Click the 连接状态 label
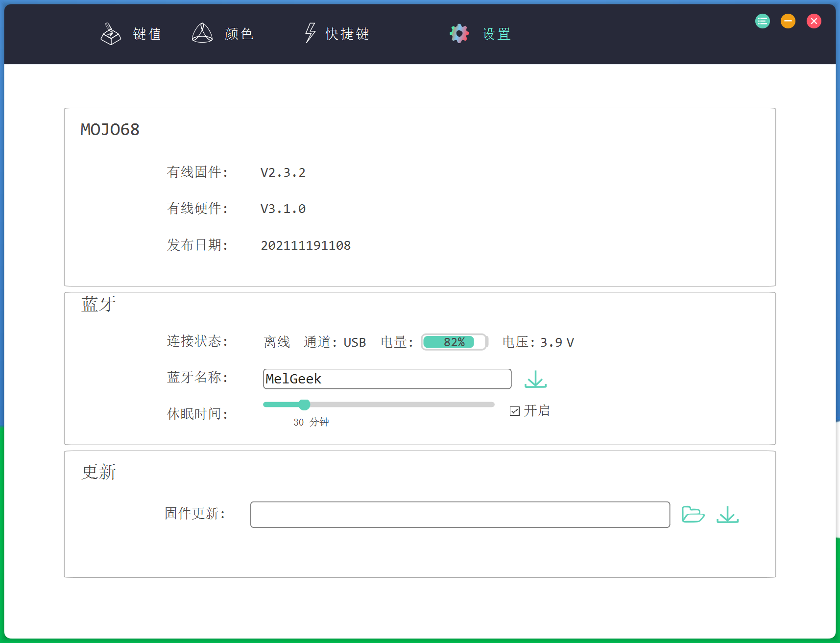Screen dimensions: 840x643 coord(197,341)
